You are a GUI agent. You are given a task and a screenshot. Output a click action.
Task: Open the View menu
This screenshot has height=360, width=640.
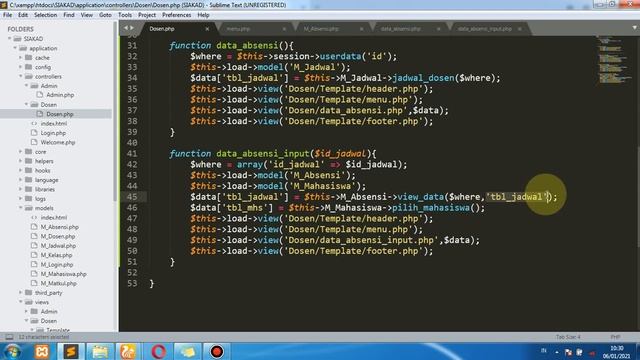[x=87, y=15]
